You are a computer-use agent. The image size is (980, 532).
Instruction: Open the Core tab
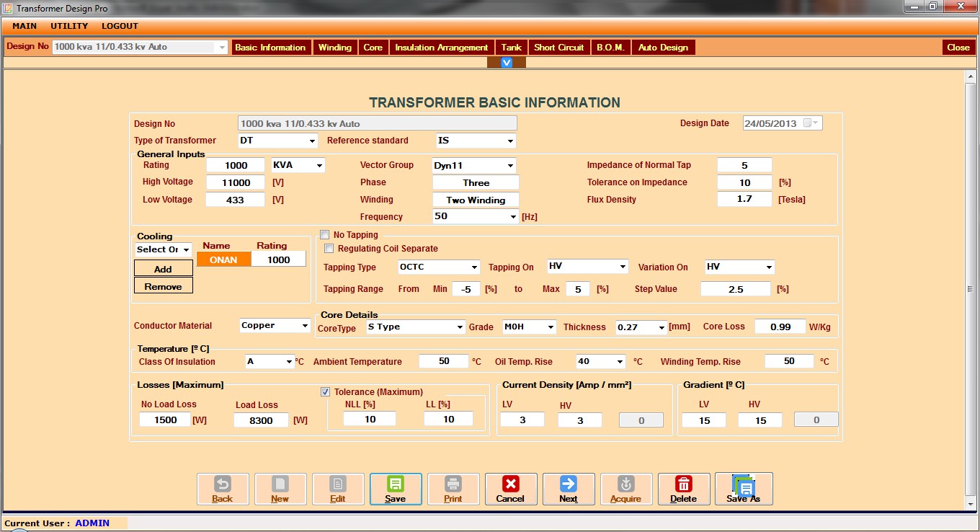373,48
